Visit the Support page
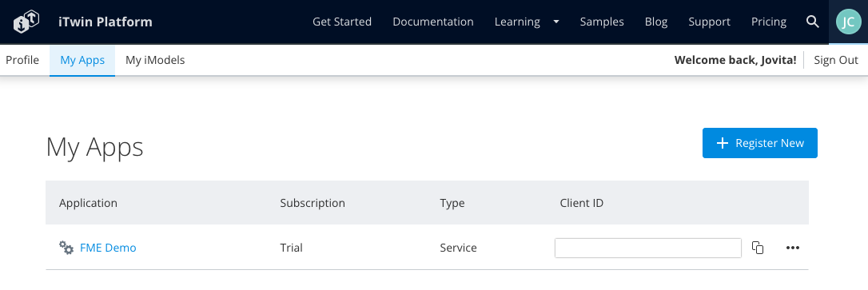This screenshot has height=290, width=868. 709,22
